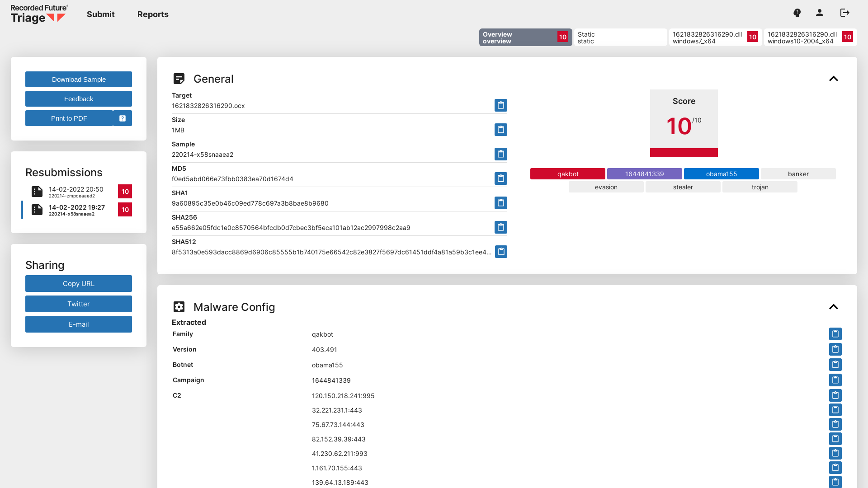Screen dimensions: 868x488
Task: Click the Copy URL button
Action: pyautogui.click(x=79, y=284)
